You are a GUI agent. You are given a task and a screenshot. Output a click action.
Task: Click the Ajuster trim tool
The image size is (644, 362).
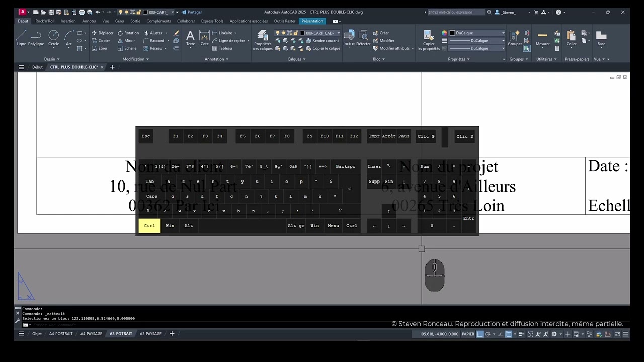[153, 33]
